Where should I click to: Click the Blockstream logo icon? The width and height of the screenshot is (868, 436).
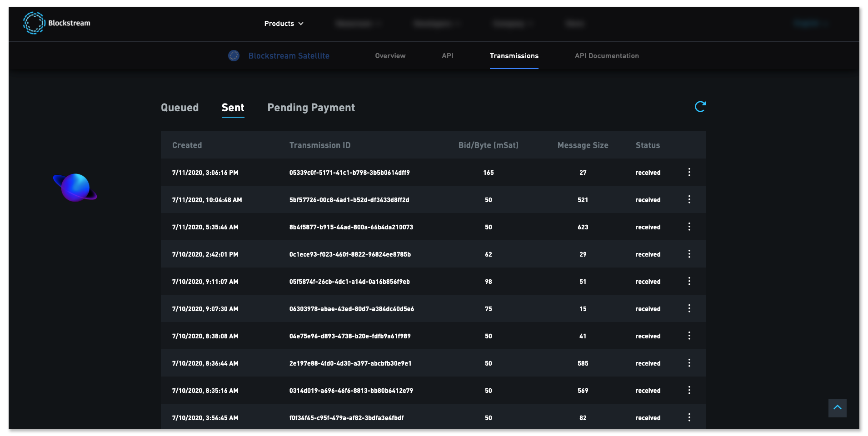34,23
